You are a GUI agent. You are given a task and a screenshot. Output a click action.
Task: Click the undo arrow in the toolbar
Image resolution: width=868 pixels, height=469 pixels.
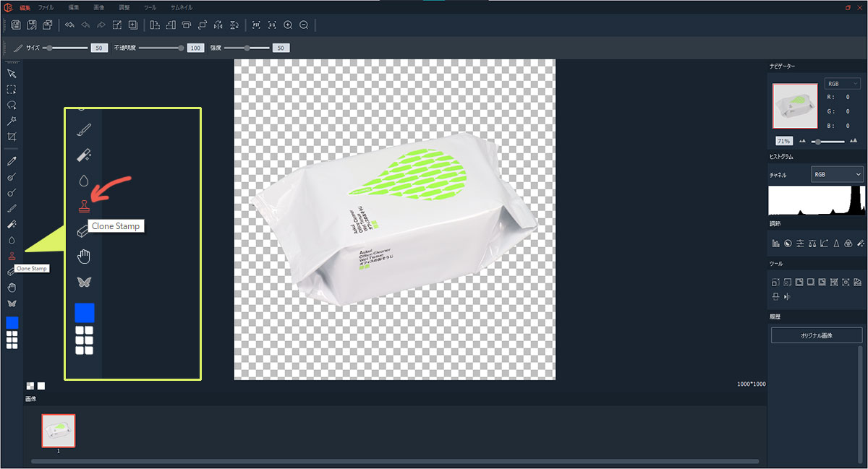[86, 25]
